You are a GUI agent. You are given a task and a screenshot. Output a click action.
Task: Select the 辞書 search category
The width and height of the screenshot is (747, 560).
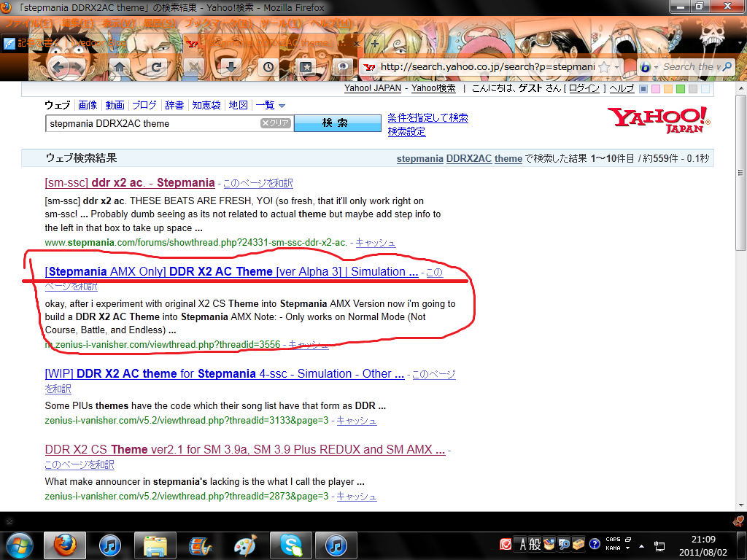[174, 105]
